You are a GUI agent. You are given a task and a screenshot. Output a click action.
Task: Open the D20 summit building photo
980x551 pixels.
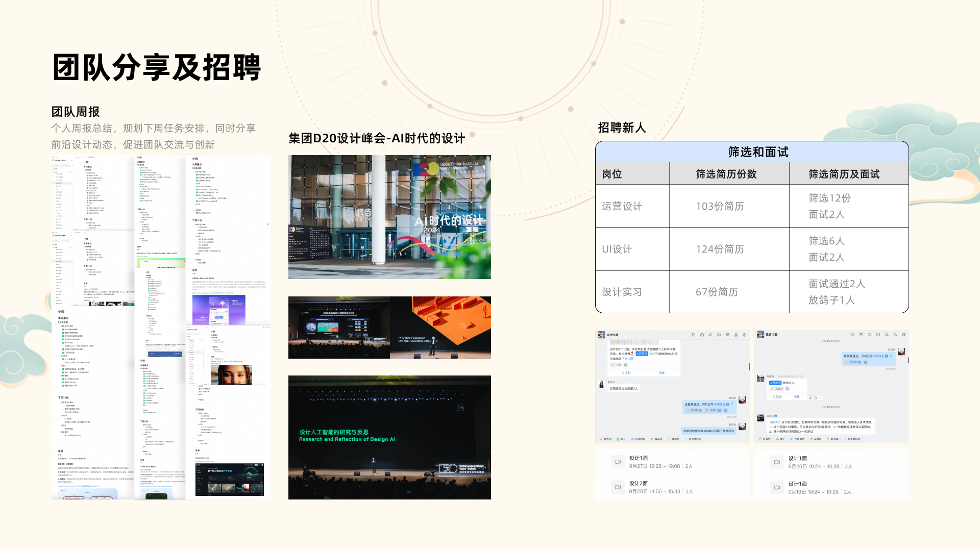tap(389, 217)
